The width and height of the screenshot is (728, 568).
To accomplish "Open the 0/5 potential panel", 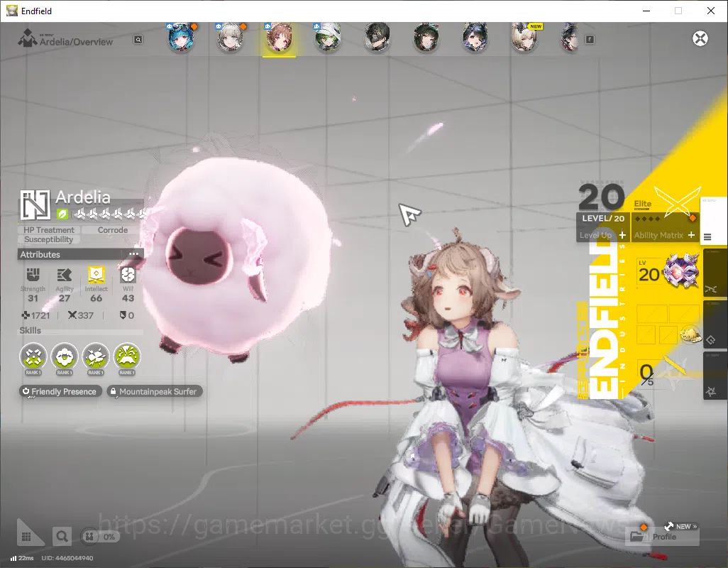I will [664, 374].
